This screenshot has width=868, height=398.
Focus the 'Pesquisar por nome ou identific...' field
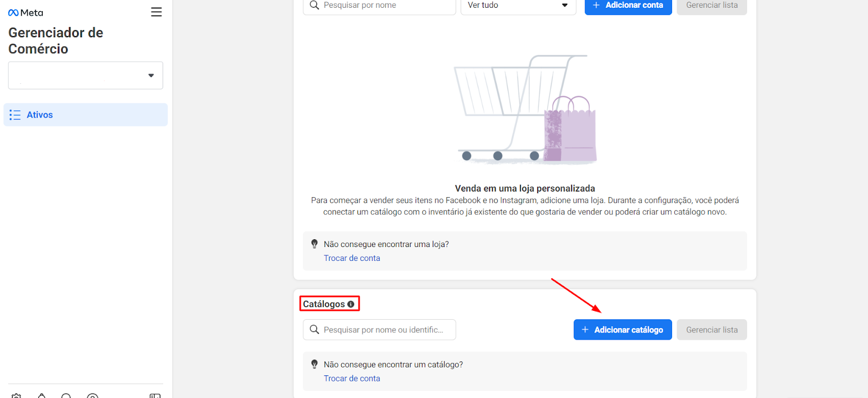coord(380,330)
